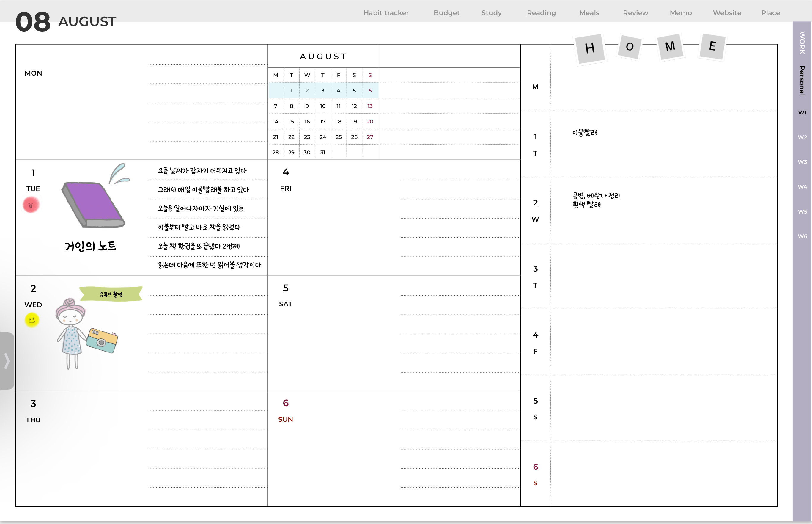The image size is (812, 524).
Task: Select the WORK side tab
Action: [802, 43]
